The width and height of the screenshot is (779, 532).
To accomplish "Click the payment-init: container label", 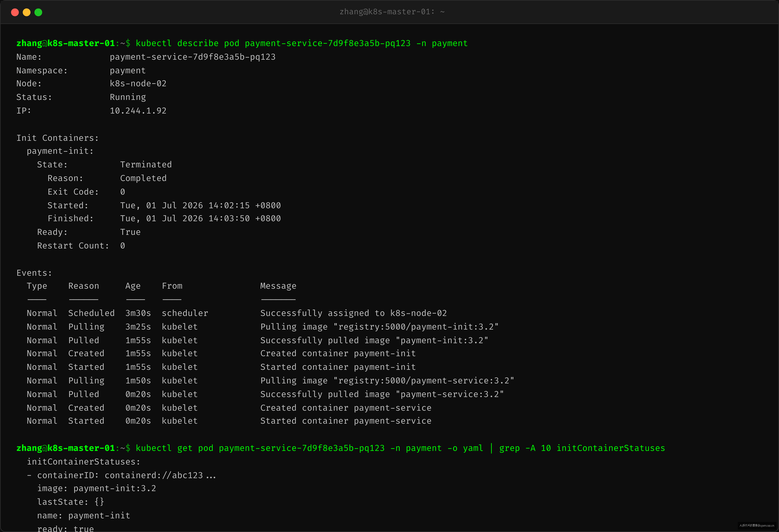I will coord(60,151).
